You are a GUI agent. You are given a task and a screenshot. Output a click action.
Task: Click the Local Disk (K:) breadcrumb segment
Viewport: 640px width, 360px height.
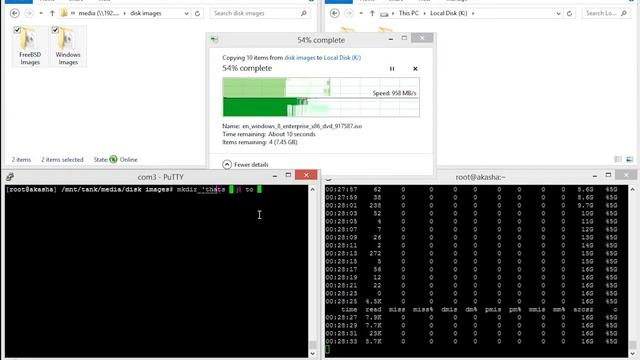448,13
